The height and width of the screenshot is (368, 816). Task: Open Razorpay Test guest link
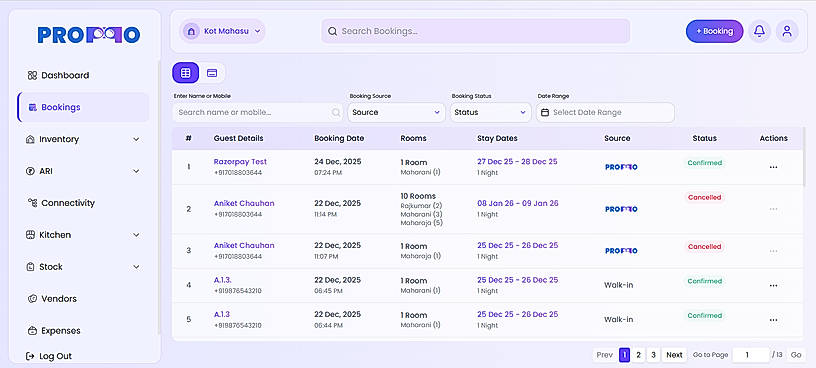tap(240, 162)
